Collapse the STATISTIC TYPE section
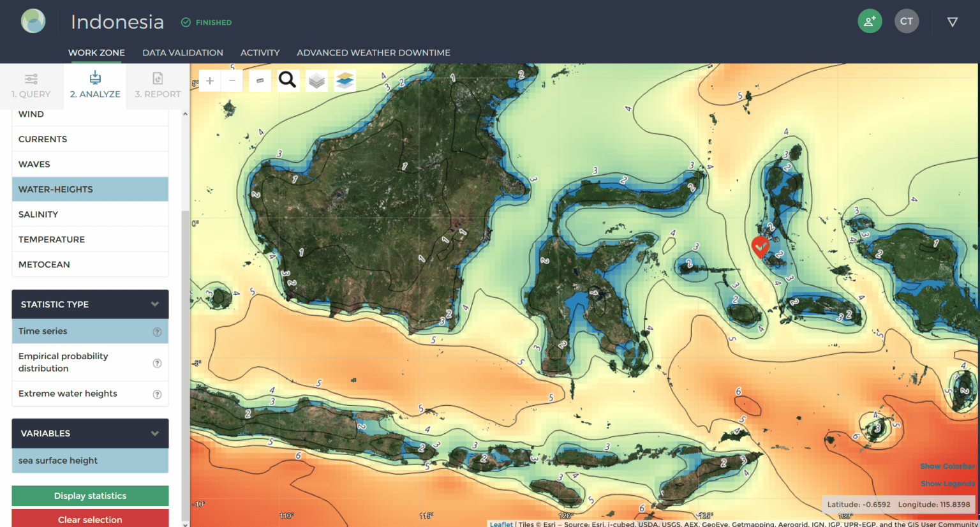 point(155,304)
